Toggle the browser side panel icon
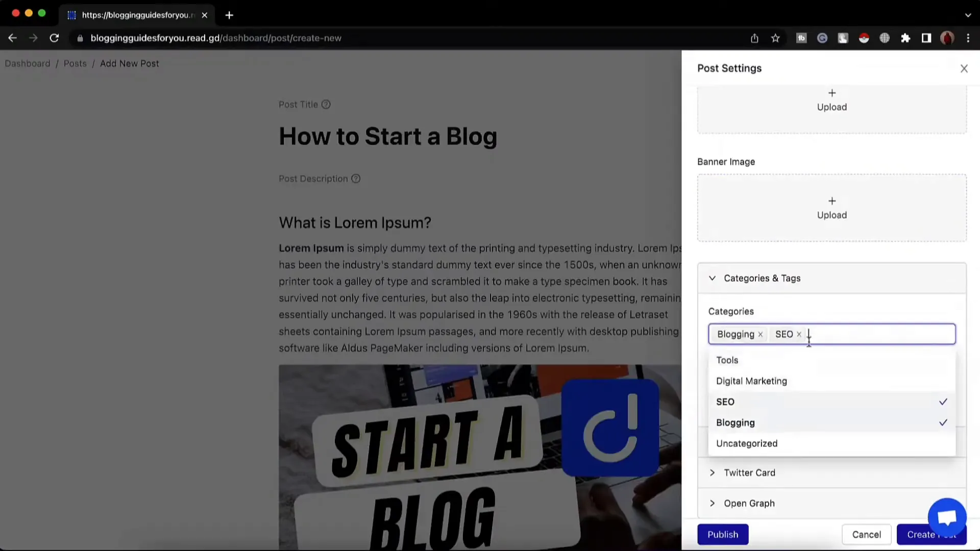 coord(926,38)
